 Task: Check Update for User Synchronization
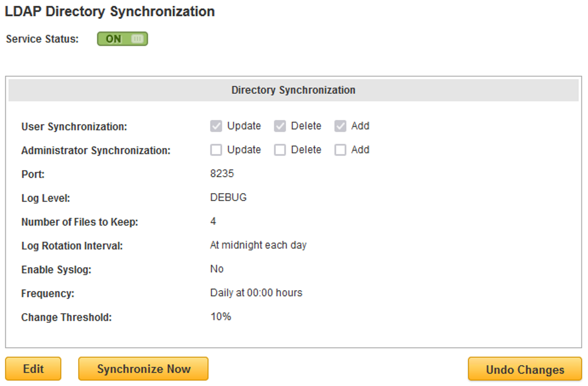216,126
